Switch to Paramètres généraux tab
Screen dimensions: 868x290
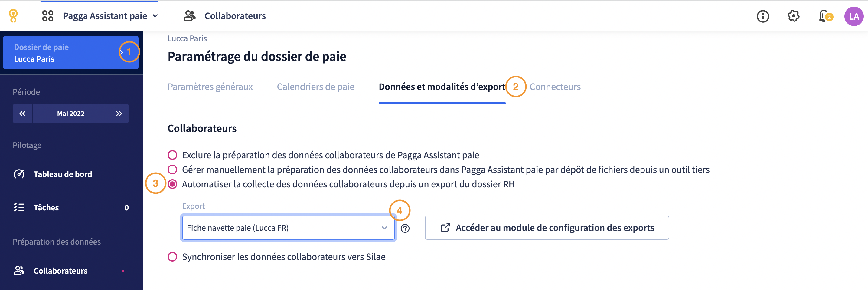coord(210,87)
